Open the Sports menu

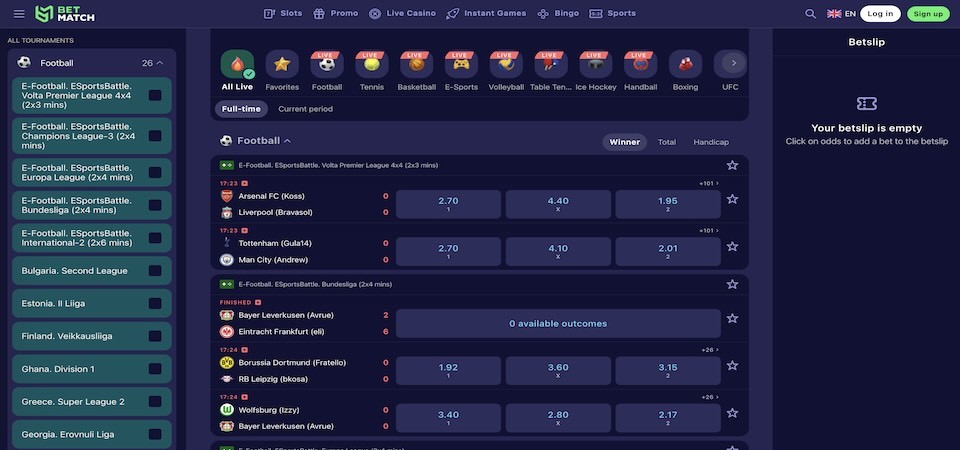point(612,13)
